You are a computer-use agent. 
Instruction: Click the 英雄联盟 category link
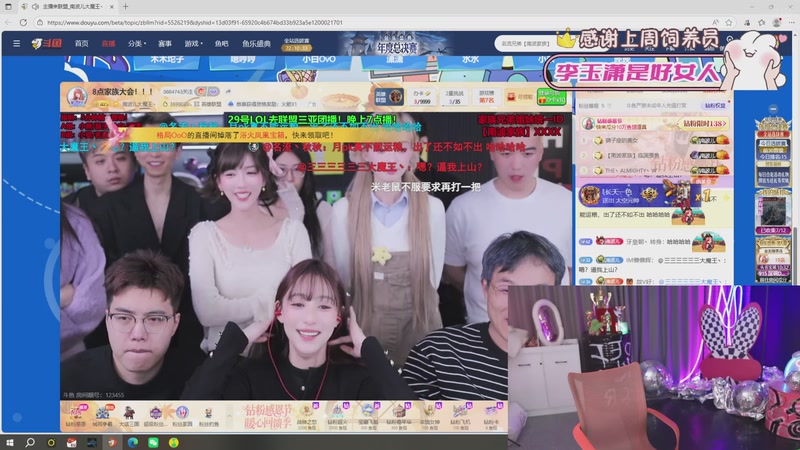[x=212, y=104]
